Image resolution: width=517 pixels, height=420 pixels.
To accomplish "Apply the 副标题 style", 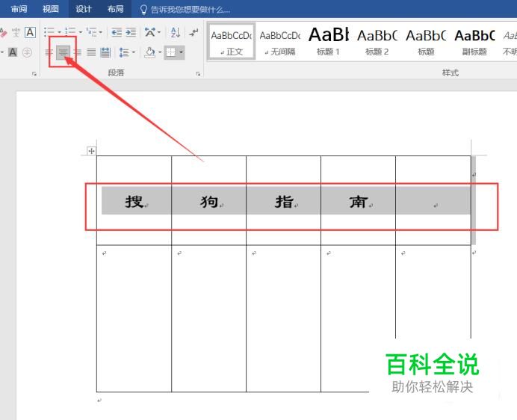I will [x=474, y=42].
